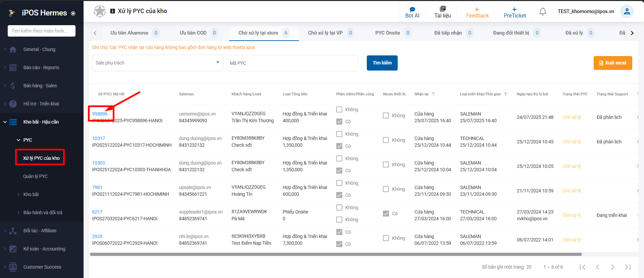This screenshot has height=278, width=644.
Task: Click the Feedback plus icon
Action: [477, 9]
